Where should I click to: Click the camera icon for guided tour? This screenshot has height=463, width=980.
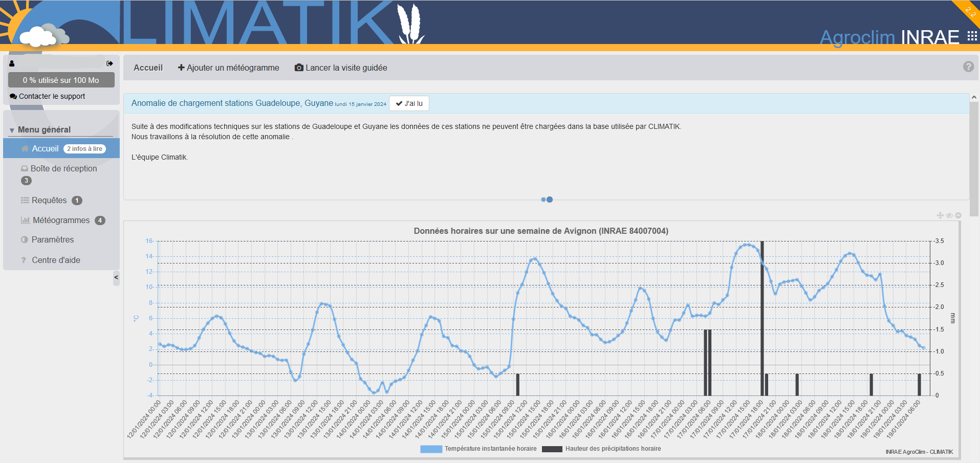click(x=299, y=68)
